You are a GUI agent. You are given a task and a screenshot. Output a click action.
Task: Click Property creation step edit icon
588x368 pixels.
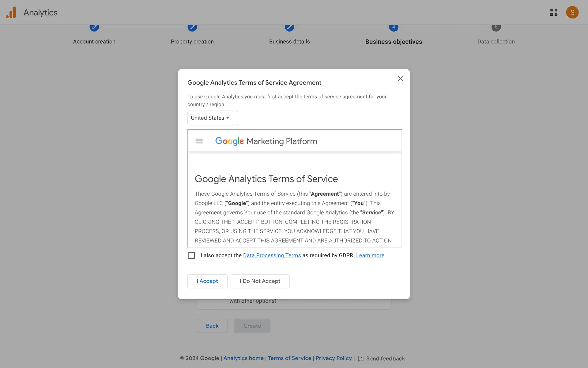[192, 27]
